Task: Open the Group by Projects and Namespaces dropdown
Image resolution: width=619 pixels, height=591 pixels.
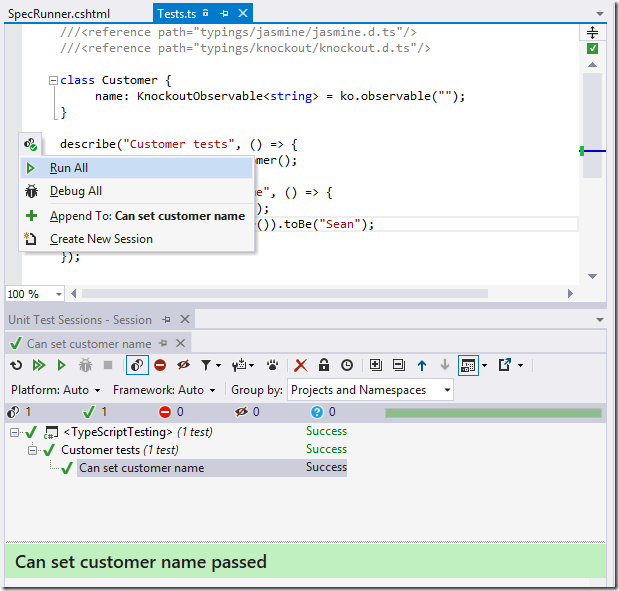Action: point(370,390)
